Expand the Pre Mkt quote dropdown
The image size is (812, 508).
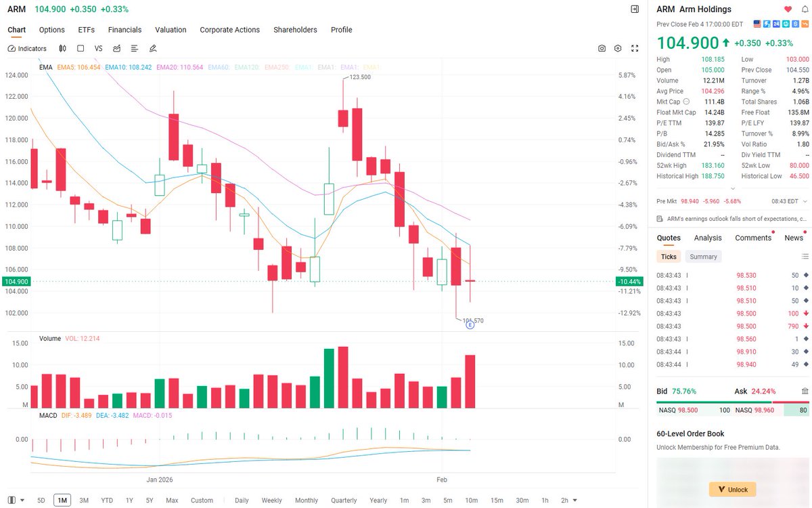[x=804, y=201]
